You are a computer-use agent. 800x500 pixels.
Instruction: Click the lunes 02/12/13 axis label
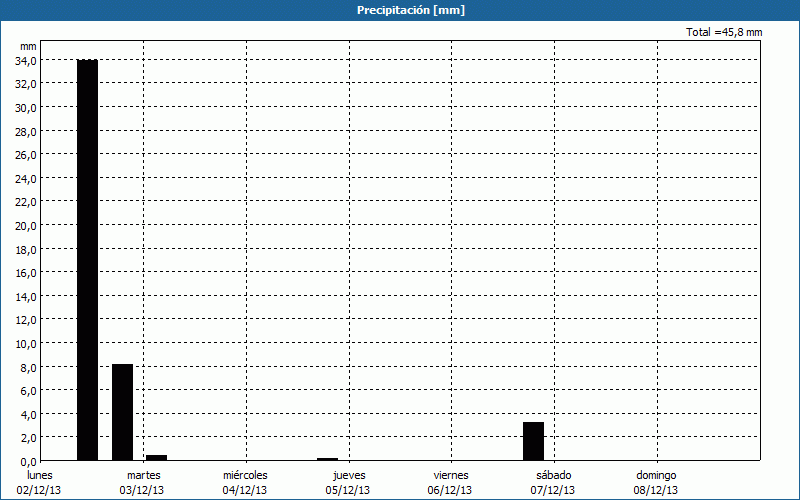pyautogui.click(x=39, y=483)
